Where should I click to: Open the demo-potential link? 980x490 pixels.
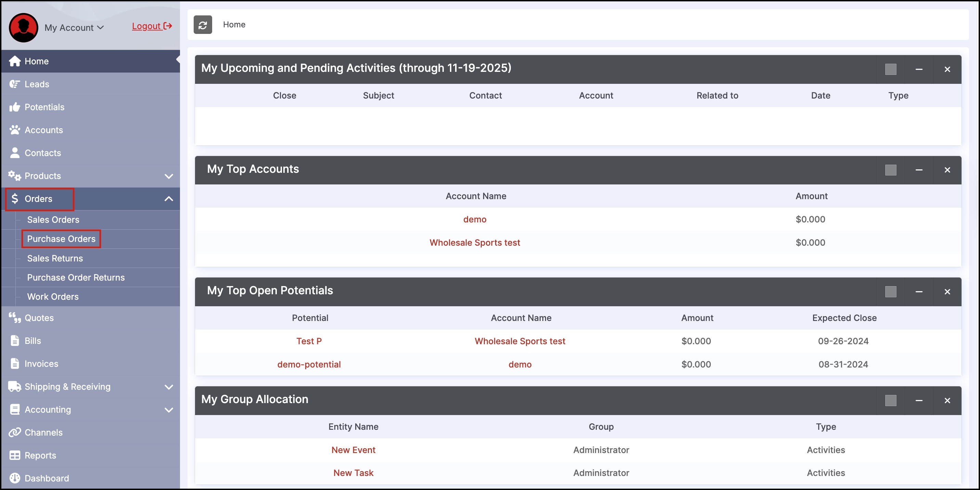309,364
